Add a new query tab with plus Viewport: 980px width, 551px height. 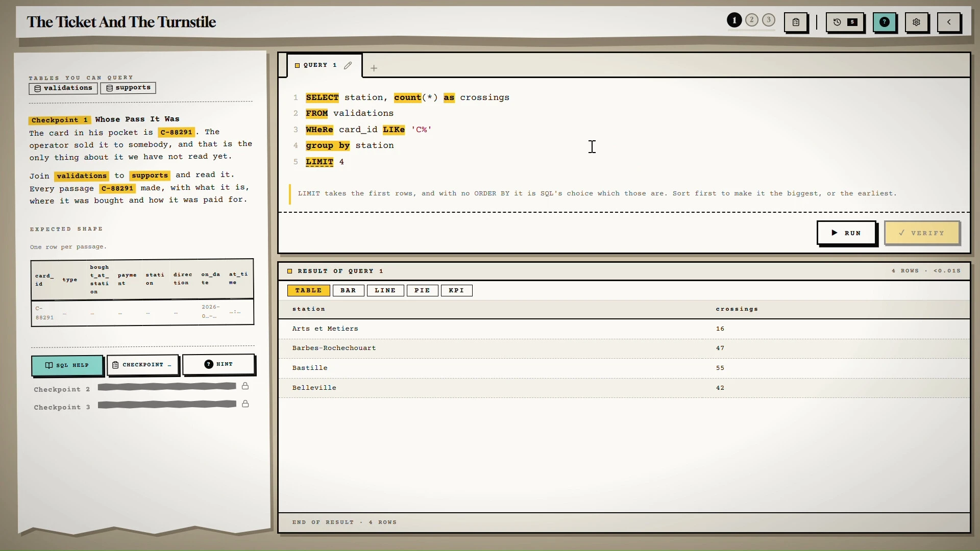pyautogui.click(x=374, y=68)
